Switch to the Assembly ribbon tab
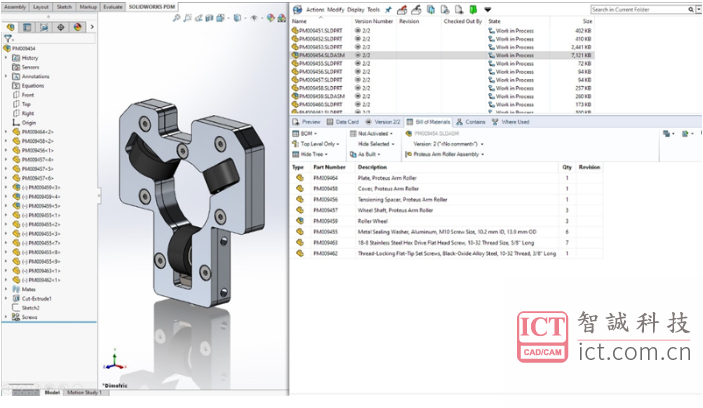 (15, 7)
